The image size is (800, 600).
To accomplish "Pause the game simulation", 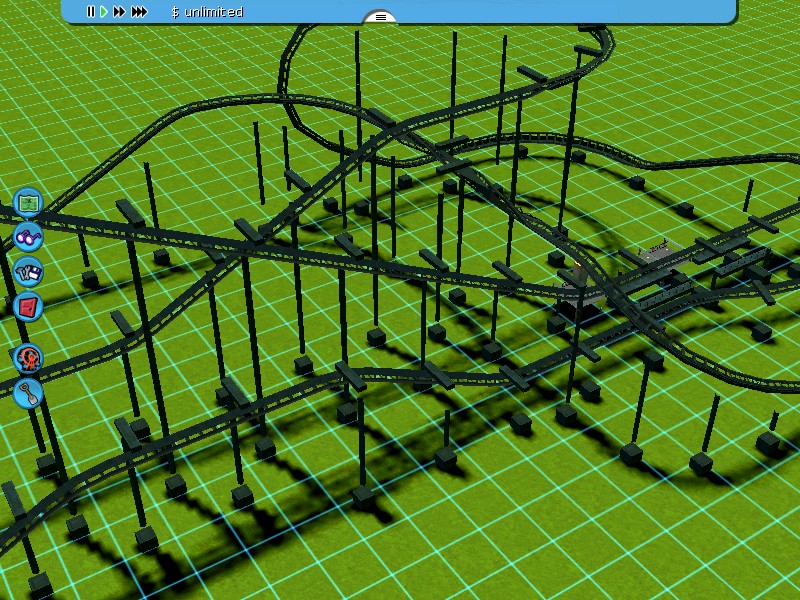I will point(90,12).
